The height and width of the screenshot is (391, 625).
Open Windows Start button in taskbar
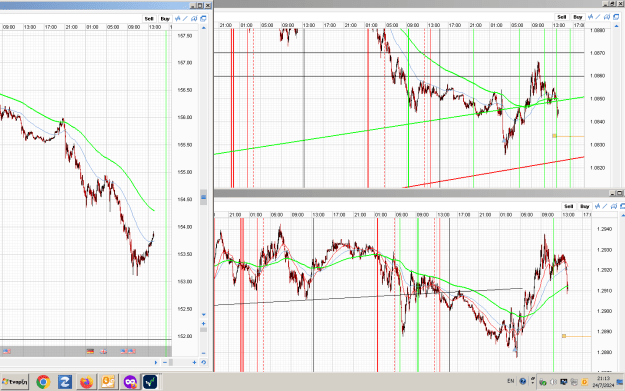click(14, 382)
